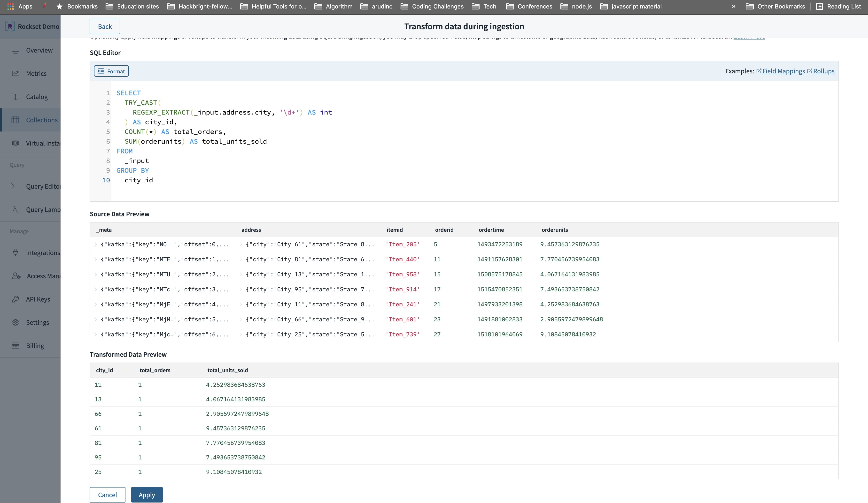Click the Billing card icon
Screen dimensions: 868x503
[15, 346]
